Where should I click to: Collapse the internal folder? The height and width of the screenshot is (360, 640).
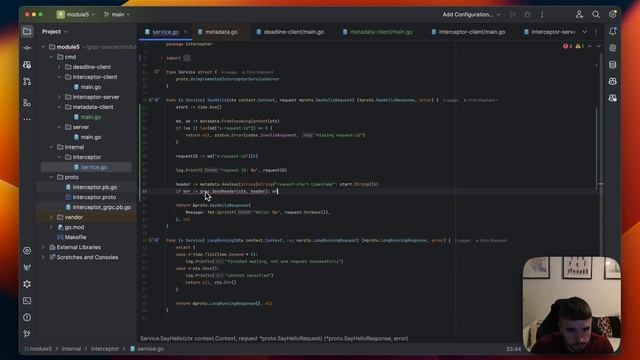click(x=51, y=147)
